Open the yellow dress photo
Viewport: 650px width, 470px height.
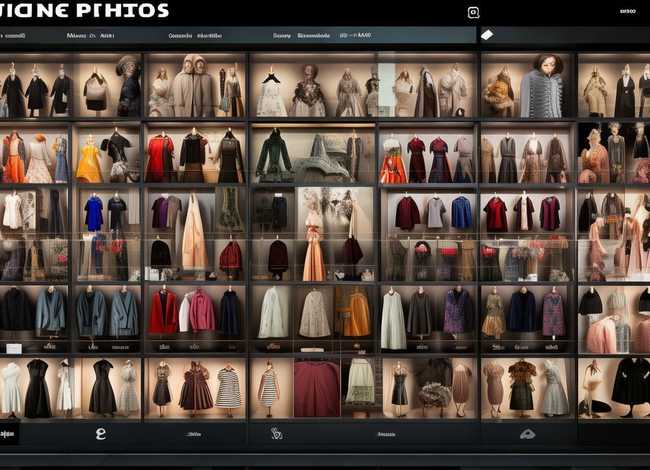click(x=89, y=158)
